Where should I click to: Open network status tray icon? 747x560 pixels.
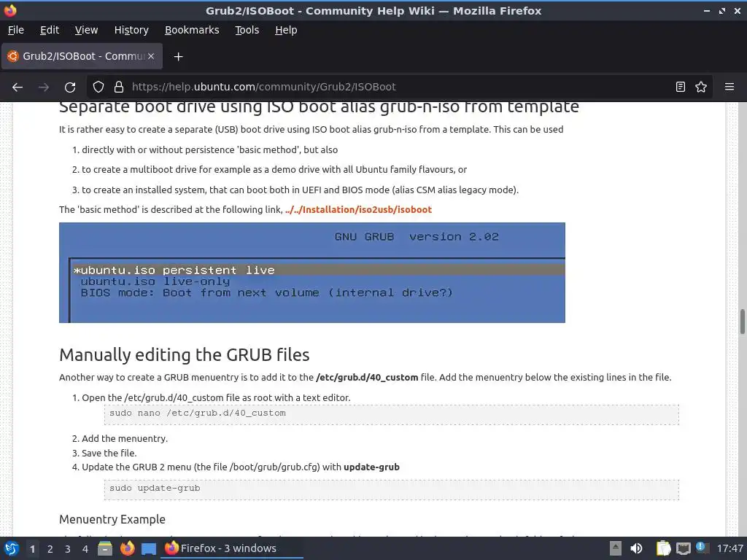pyautogui.click(x=683, y=548)
